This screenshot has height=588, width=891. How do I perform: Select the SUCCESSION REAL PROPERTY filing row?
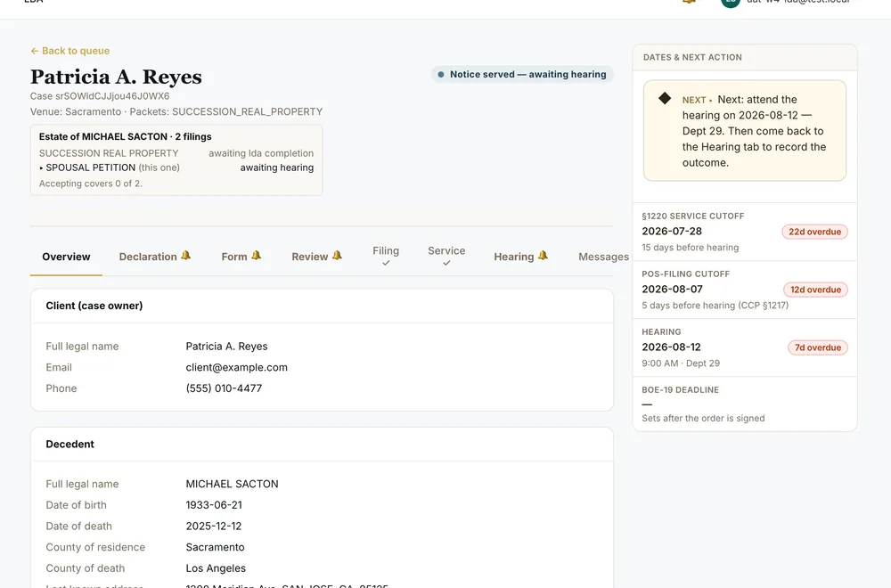pos(176,153)
